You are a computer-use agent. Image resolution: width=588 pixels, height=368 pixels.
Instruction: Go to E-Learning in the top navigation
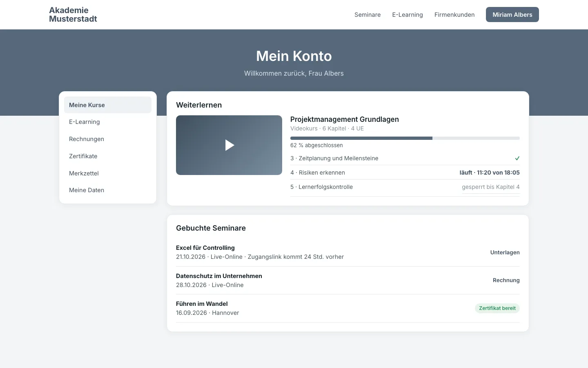pyautogui.click(x=408, y=15)
